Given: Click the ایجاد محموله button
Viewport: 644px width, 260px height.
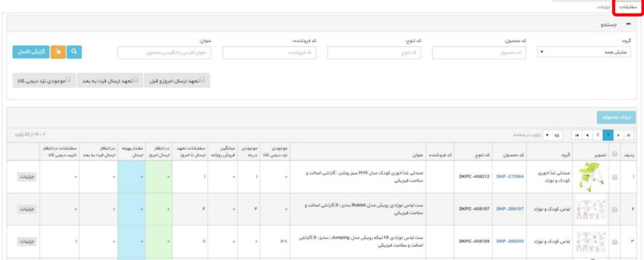Looking at the screenshot, I should coord(616,117).
